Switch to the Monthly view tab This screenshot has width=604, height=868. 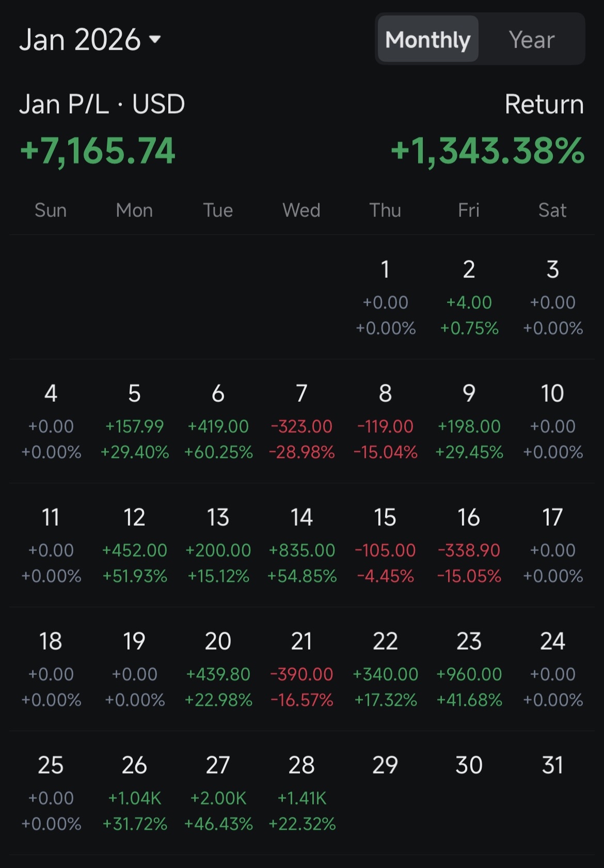coord(427,40)
